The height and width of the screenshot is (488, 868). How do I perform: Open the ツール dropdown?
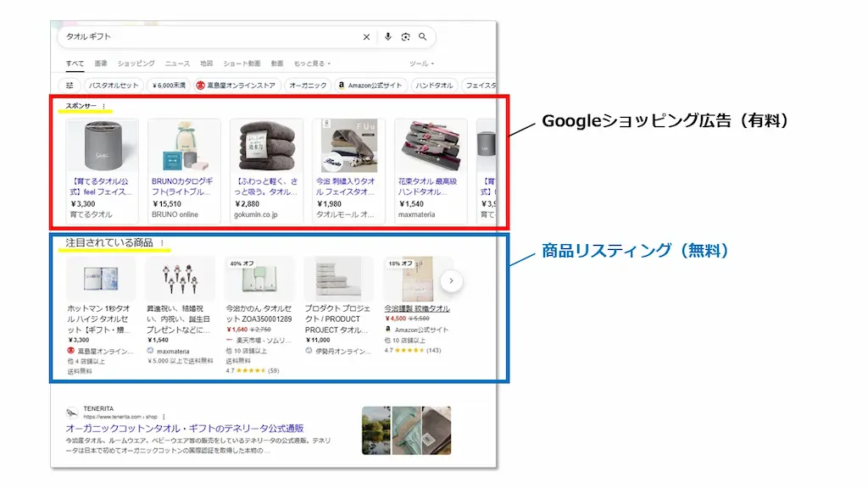[x=421, y=63]
